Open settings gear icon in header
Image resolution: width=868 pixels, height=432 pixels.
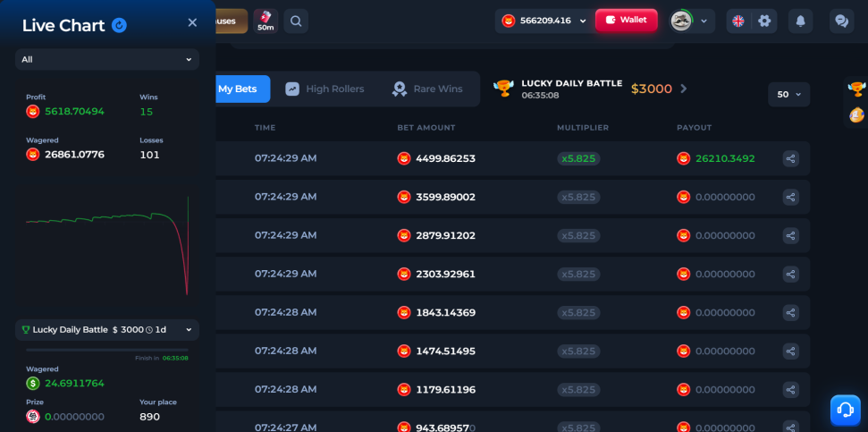764,21
